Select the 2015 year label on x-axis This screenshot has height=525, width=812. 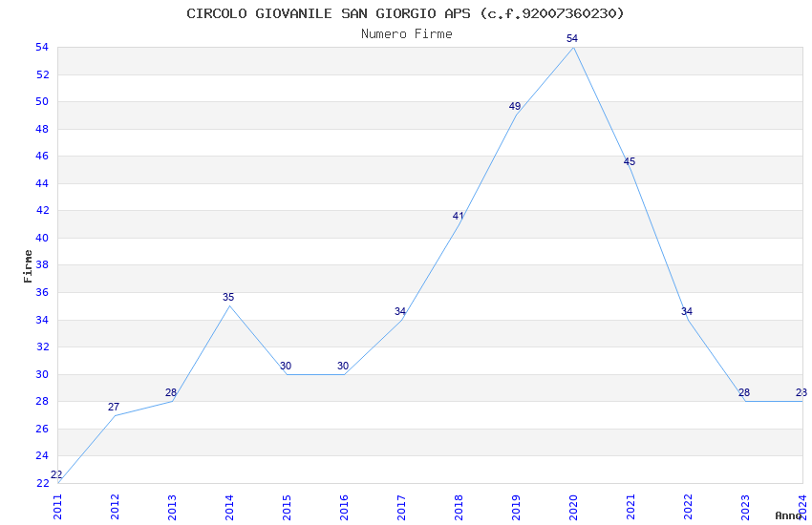tap(287, 507)
